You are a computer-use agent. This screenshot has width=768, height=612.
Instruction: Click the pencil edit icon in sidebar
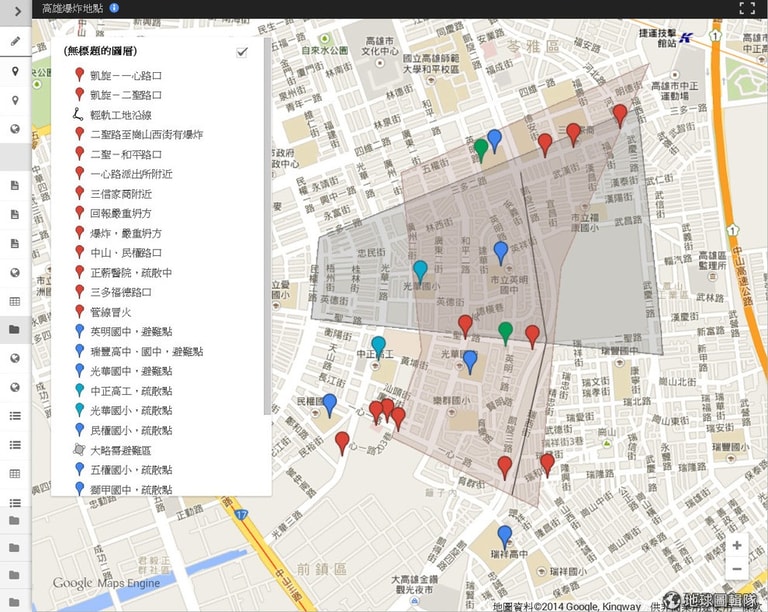point(15,41)
